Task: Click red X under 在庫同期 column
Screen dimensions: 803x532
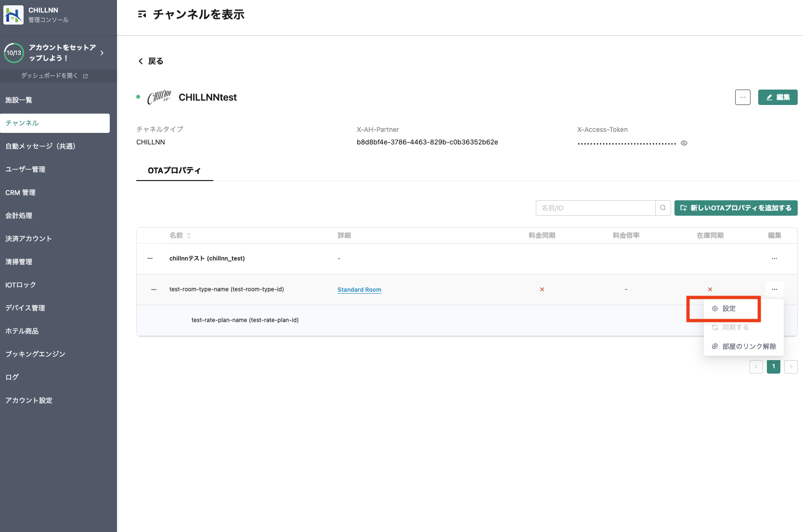Action: pos(710,289)
